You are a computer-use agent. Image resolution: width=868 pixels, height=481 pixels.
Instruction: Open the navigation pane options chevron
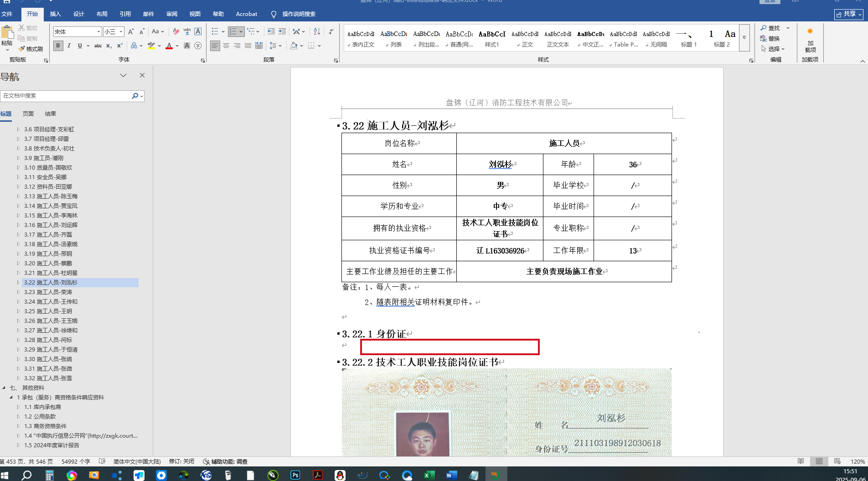123,75
